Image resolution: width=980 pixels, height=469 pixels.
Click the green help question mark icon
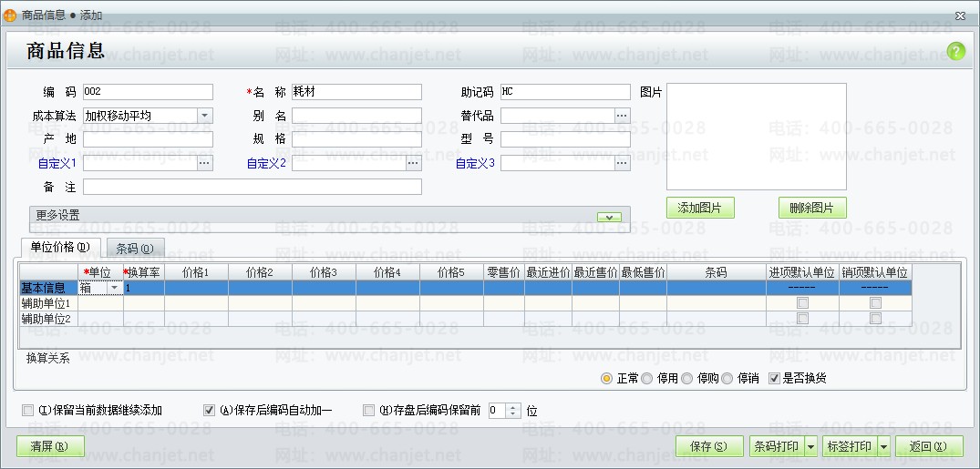955,51
